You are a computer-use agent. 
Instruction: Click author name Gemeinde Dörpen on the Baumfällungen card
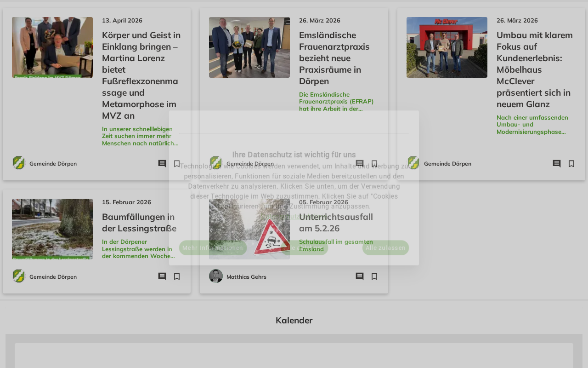click(x=53, y=277)
